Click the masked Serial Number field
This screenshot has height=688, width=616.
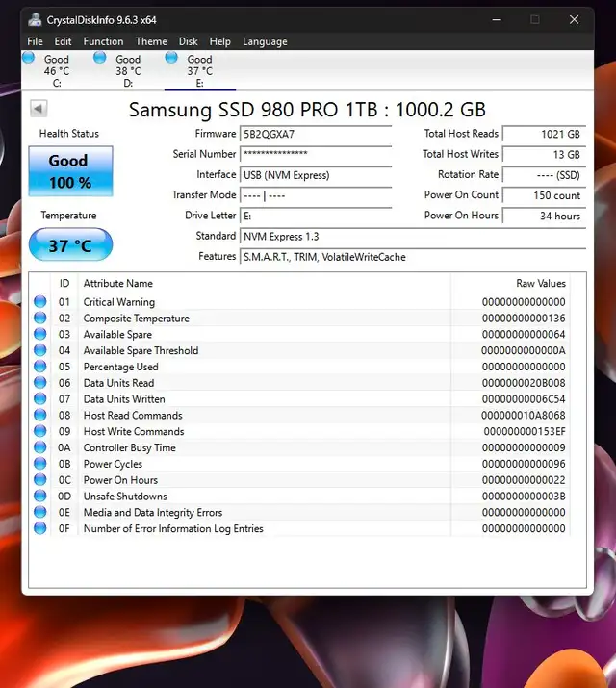coord(316,154)
